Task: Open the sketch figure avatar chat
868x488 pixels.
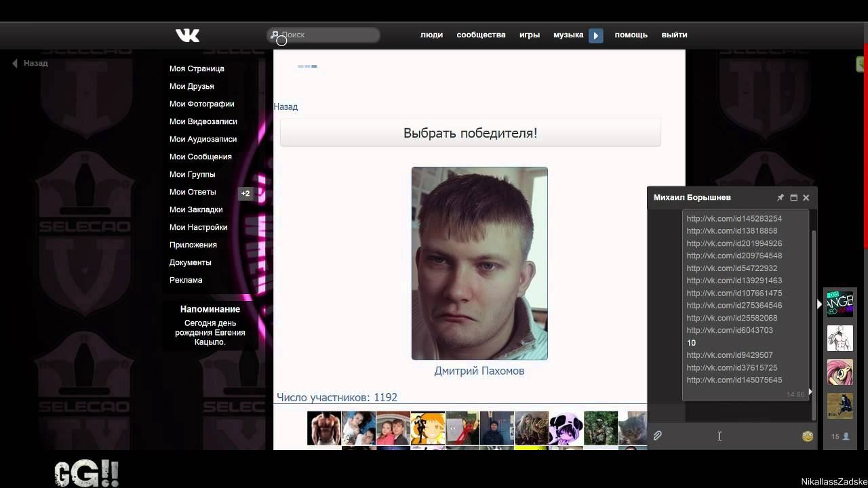Action: (x=840, y=338)
